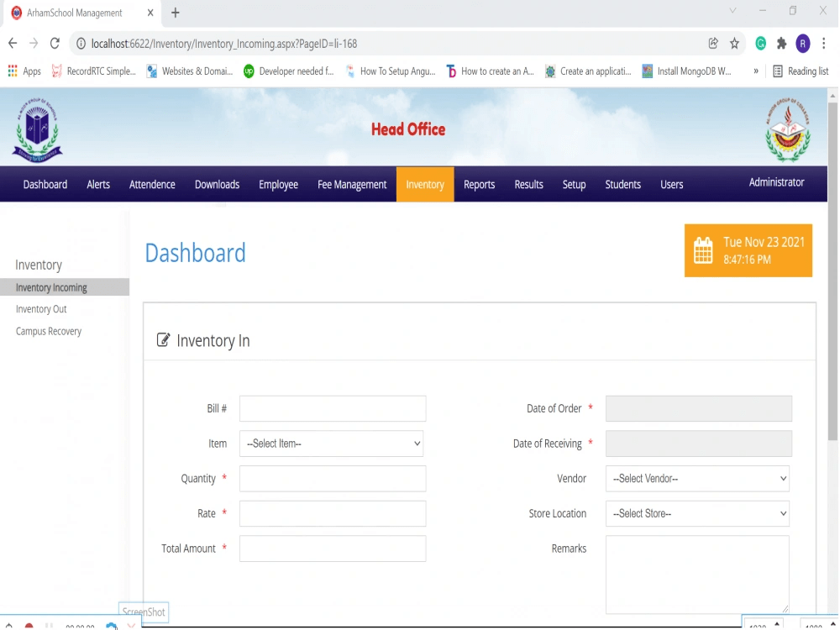Click the Remarks text area
The image size is (840, 630).
point(697,575)
